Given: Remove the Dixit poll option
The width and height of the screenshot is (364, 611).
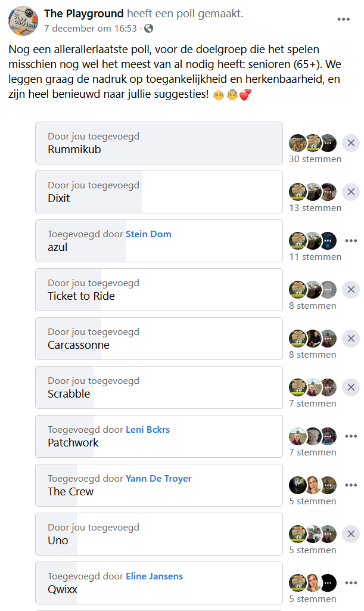Looking at the screenshot, I should click(x=351, y=192).
